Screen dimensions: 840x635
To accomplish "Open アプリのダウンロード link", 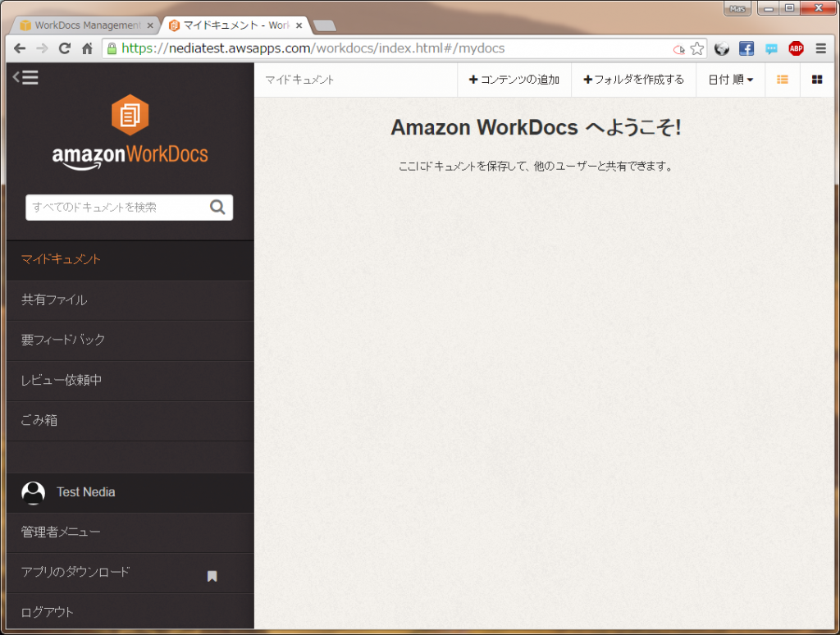I will point(75,572).
